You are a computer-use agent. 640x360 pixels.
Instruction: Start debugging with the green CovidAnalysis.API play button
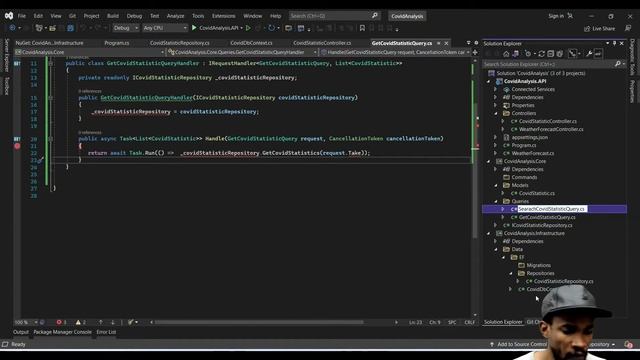(194, 28)
